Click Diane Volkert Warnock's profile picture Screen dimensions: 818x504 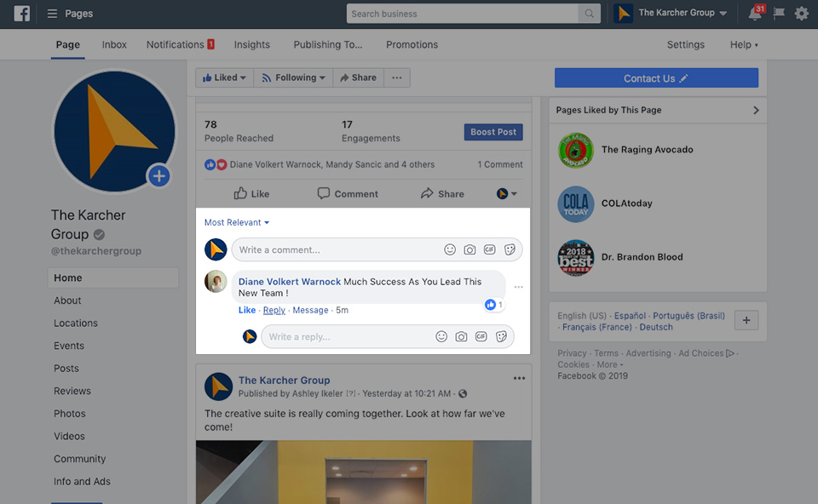point(216,282)
